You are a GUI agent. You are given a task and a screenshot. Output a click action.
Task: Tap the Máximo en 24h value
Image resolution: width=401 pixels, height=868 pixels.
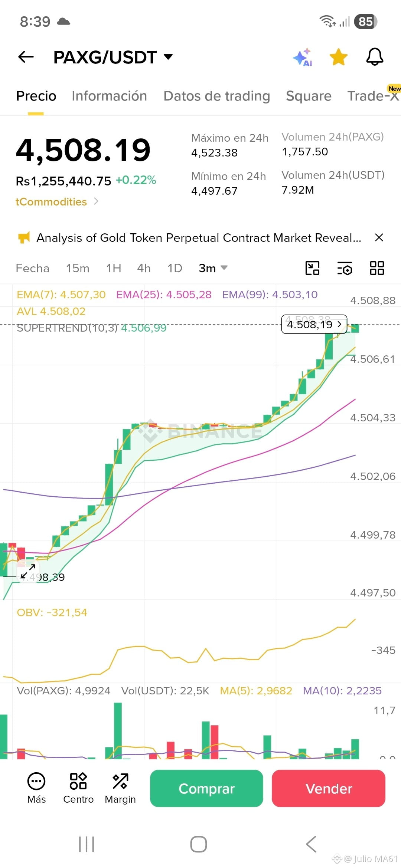click(214, 153)
